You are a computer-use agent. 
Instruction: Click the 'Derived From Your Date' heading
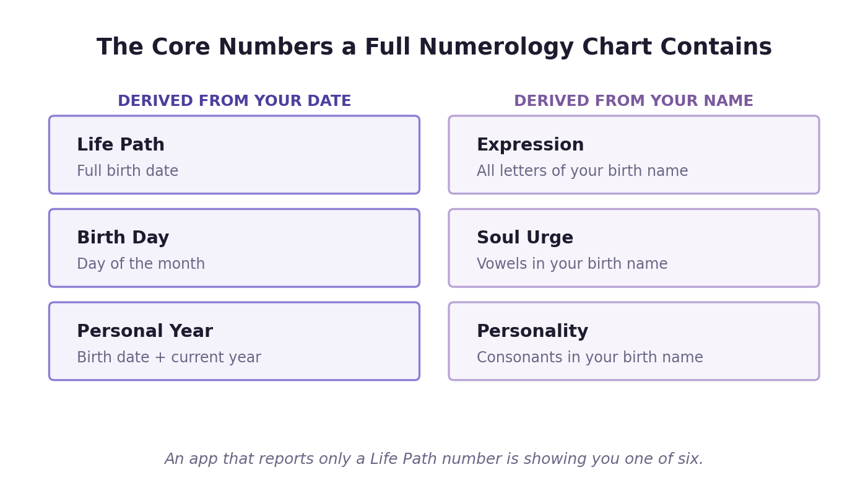[234, 102]
